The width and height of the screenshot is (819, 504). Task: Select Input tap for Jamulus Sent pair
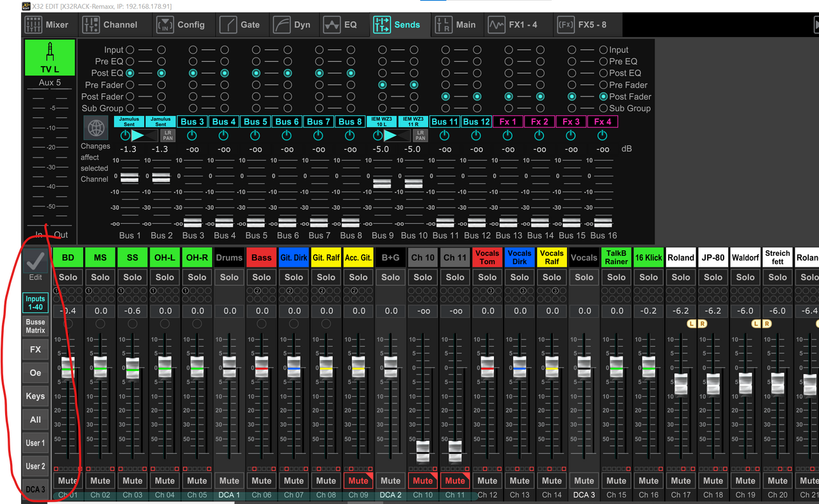(130, 50)
